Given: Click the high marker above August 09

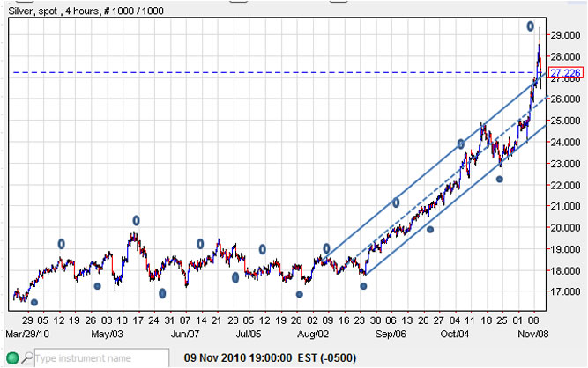Looking at the screenshot, I should [x=326, y=249].
